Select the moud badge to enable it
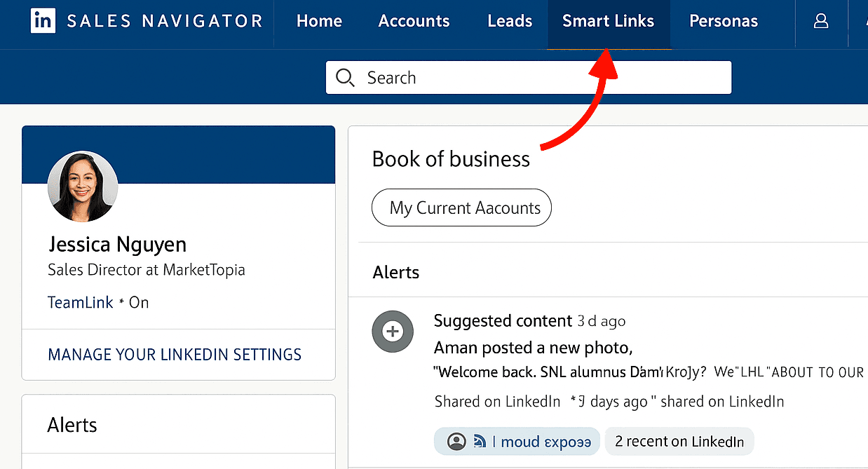 (517, 441)
